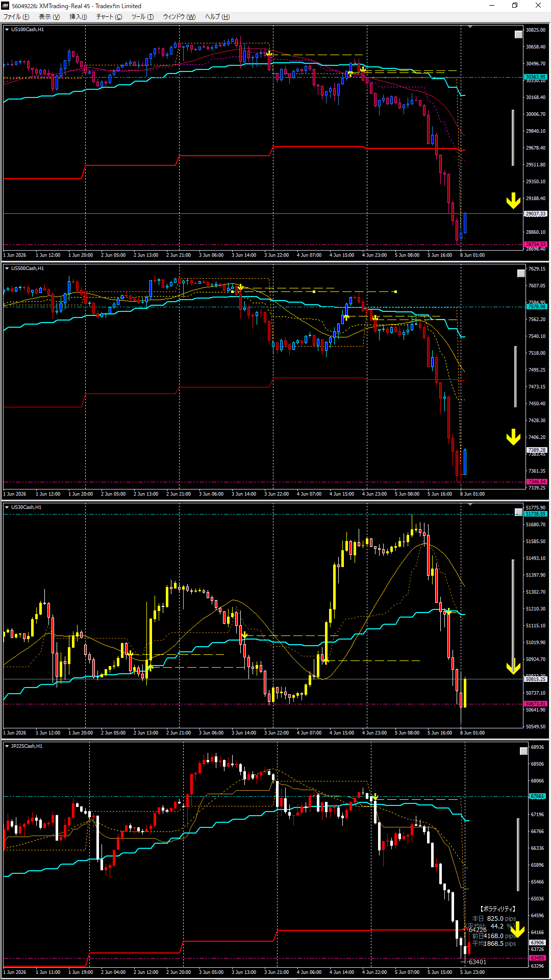Click the large yellow down arrow on US30Cash chart
551x980 pixels.
coord(513,667)
